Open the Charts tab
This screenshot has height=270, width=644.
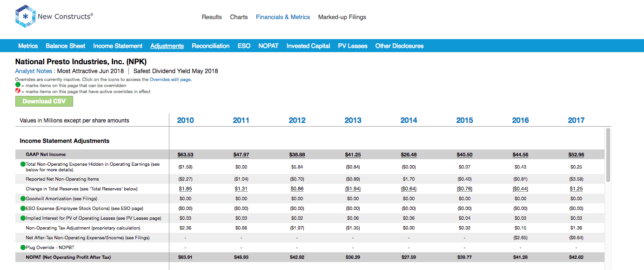(x=239, y=17)
